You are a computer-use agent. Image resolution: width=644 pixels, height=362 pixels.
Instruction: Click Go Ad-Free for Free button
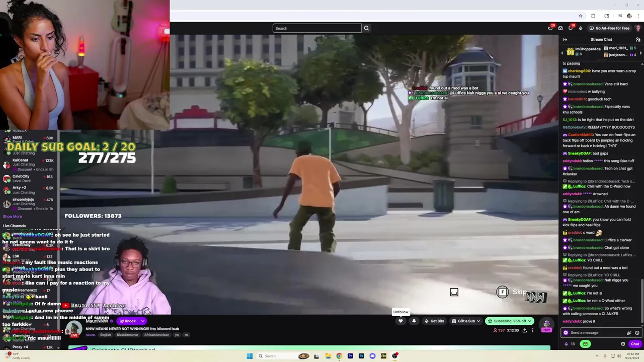click(x=609, y=28)
